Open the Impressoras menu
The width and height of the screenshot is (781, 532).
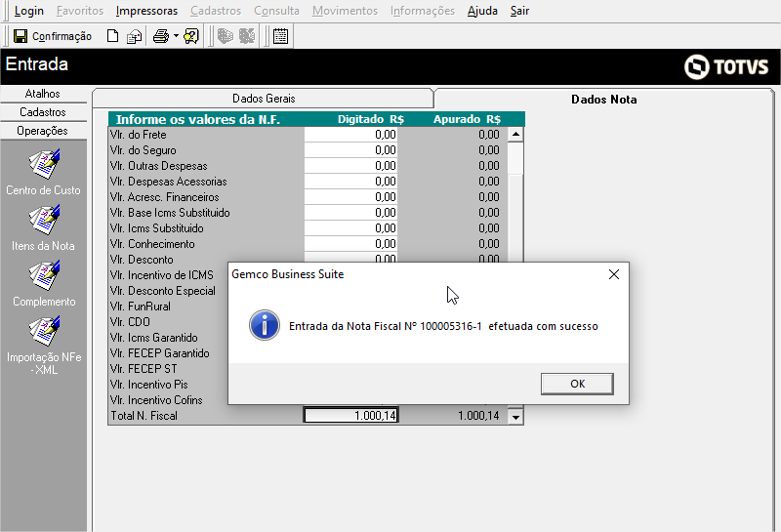[146, 11]
